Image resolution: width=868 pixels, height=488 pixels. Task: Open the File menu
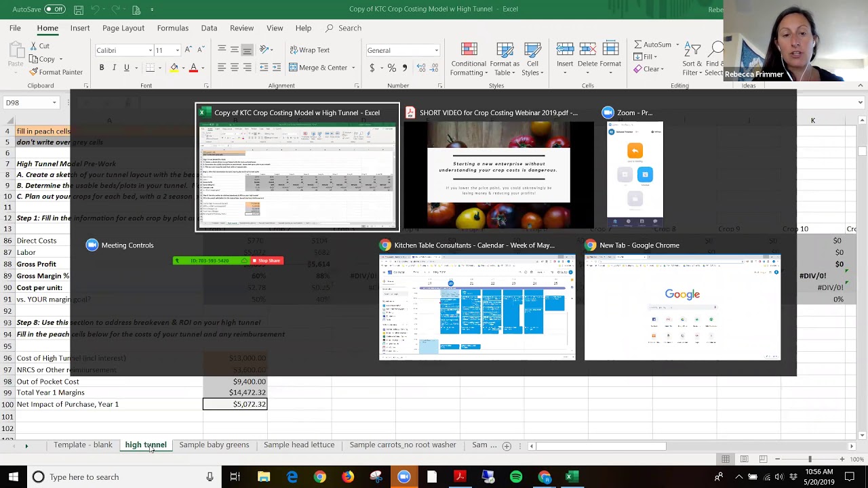point(15,28)
